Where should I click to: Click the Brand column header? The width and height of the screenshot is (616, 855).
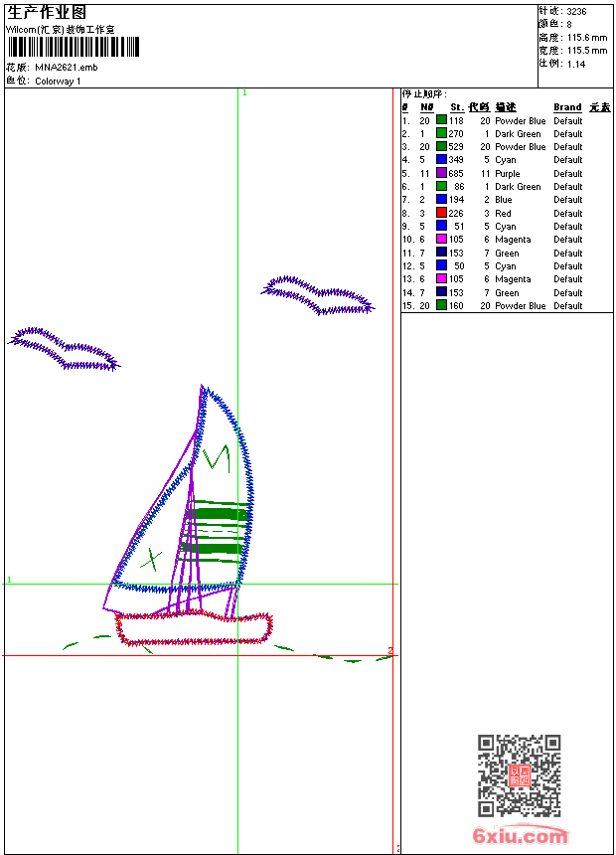click(567, 107)
